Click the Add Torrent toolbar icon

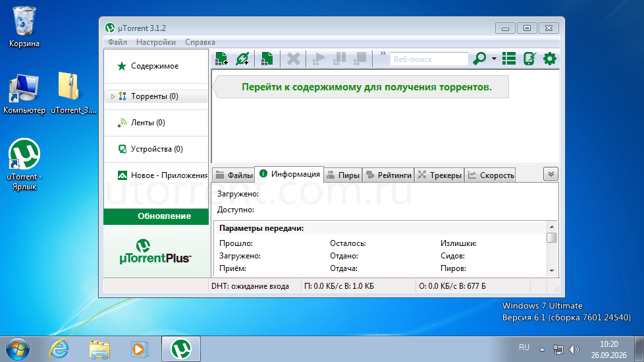pos(221,59)
